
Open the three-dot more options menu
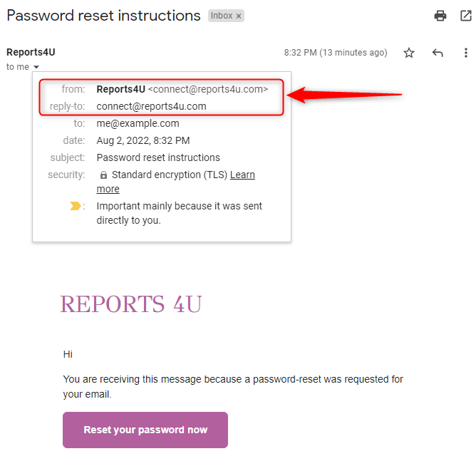(x=465, y=53)
